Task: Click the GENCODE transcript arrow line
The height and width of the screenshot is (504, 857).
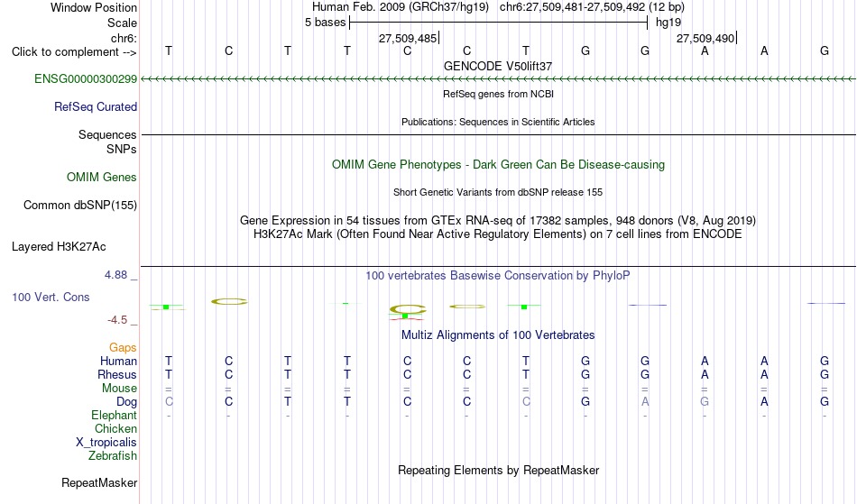Action: [x=498, y=79]
